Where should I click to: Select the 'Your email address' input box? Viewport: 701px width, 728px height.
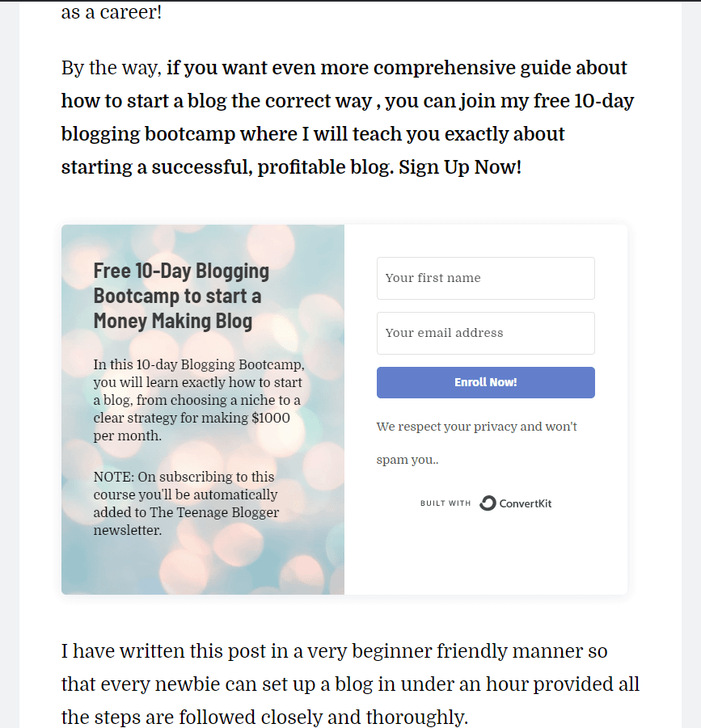pyautogui.click(x=485, y=333)
